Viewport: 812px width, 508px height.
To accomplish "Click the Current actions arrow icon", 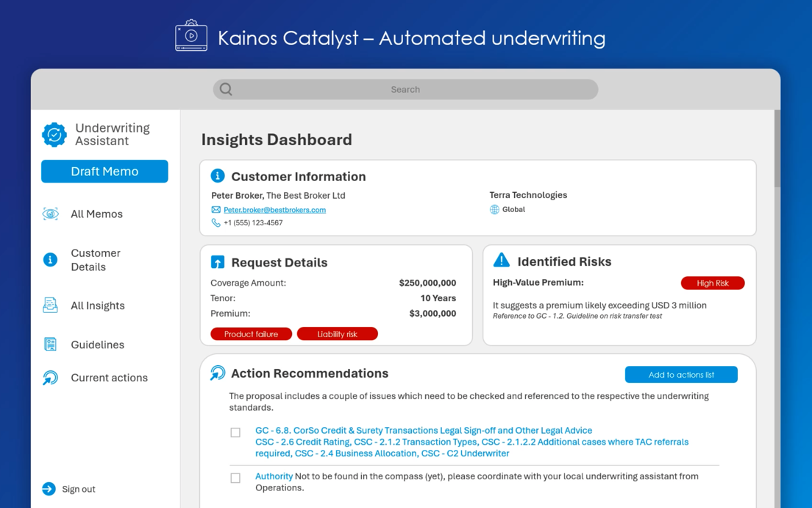I will pyautogui.click(x=50, y=378).
